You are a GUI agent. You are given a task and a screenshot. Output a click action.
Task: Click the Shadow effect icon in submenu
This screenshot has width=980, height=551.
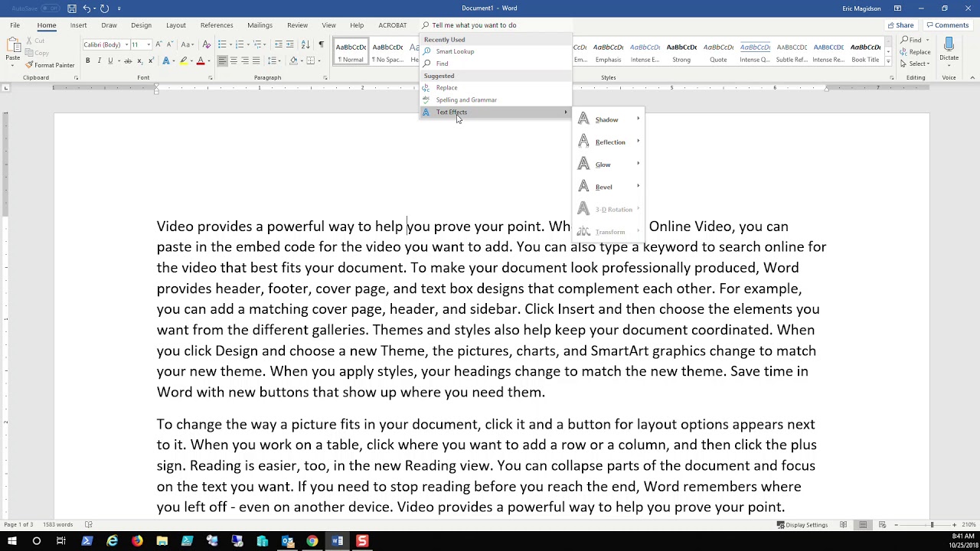click(x=583, y=119)
